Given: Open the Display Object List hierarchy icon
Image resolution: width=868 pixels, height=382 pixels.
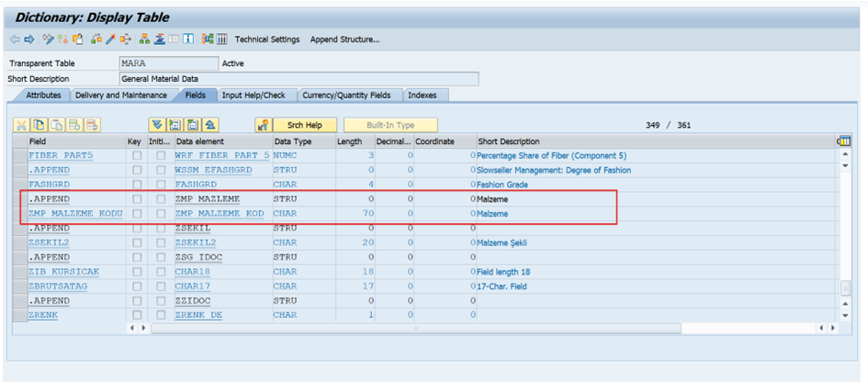Looking at the screenshot, I should [x=144, y=39].
